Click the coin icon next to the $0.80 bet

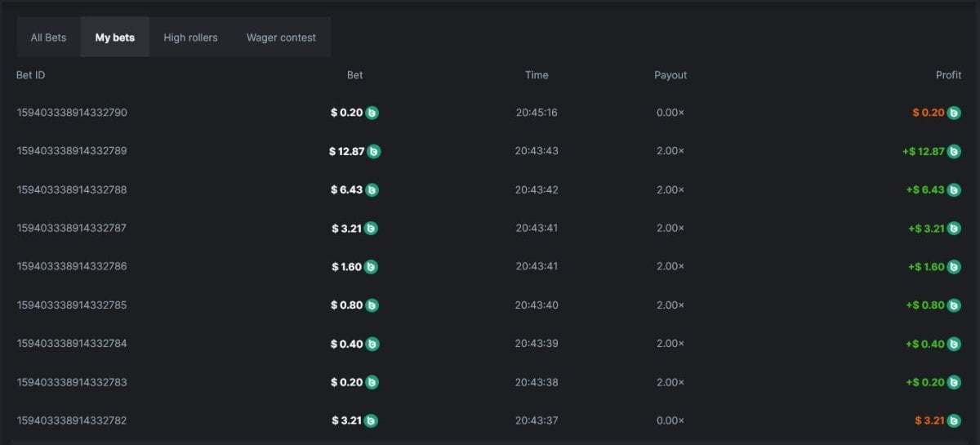click(x=372, y=305)
